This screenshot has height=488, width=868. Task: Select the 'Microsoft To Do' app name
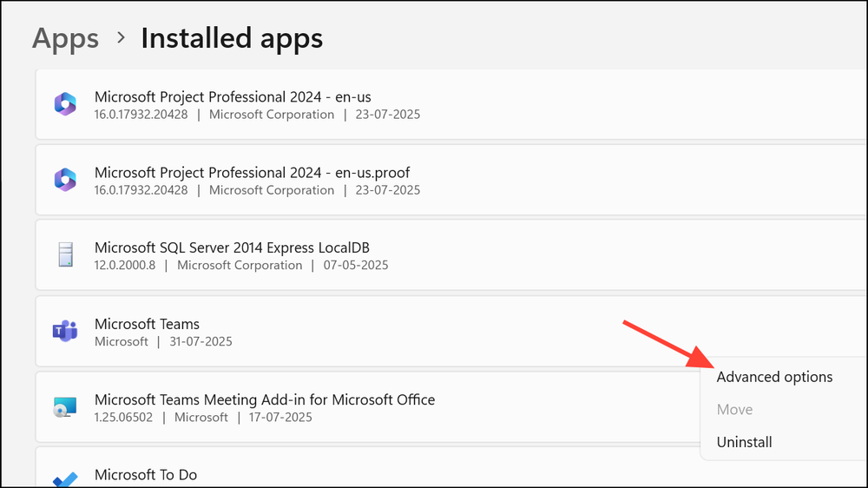point(146,475)
